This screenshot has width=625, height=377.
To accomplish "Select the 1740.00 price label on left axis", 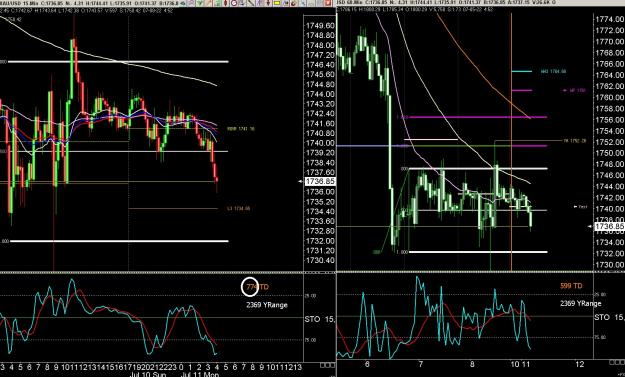I will (320, 143).
